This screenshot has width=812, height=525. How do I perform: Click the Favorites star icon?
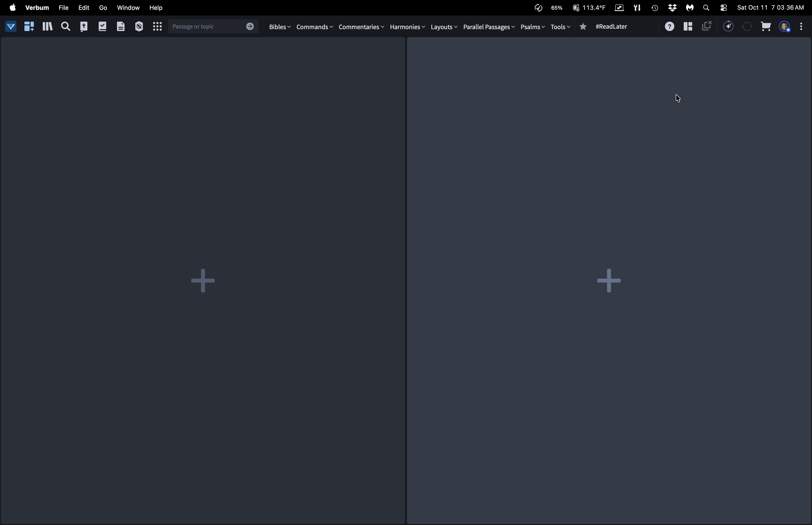click(583, 27)
